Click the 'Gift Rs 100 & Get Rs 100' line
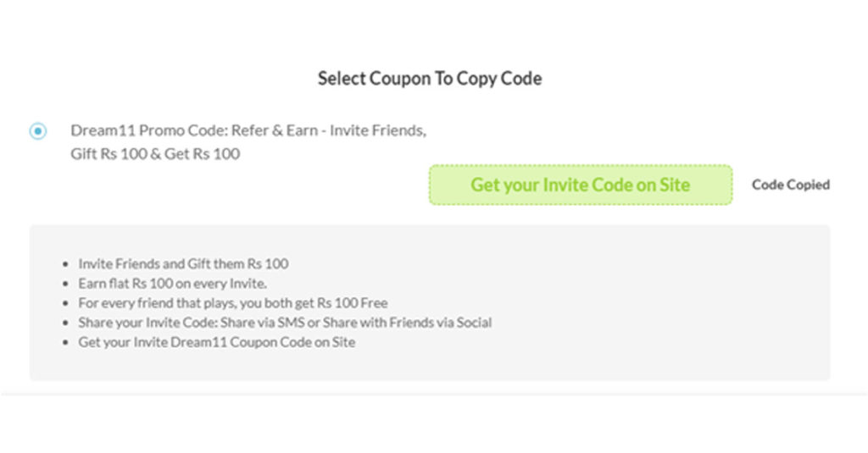The height and width of the screenshot is (453, 868). 155,153
